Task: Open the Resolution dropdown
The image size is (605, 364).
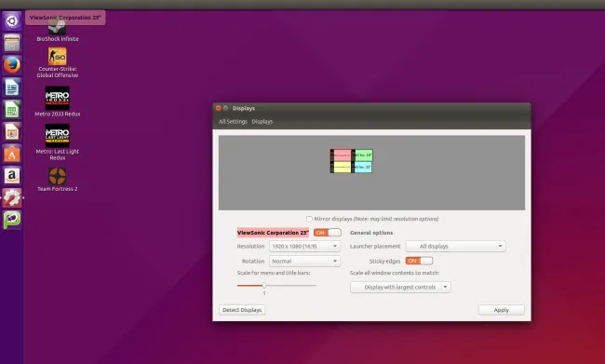Action: (x=304, y=247)
